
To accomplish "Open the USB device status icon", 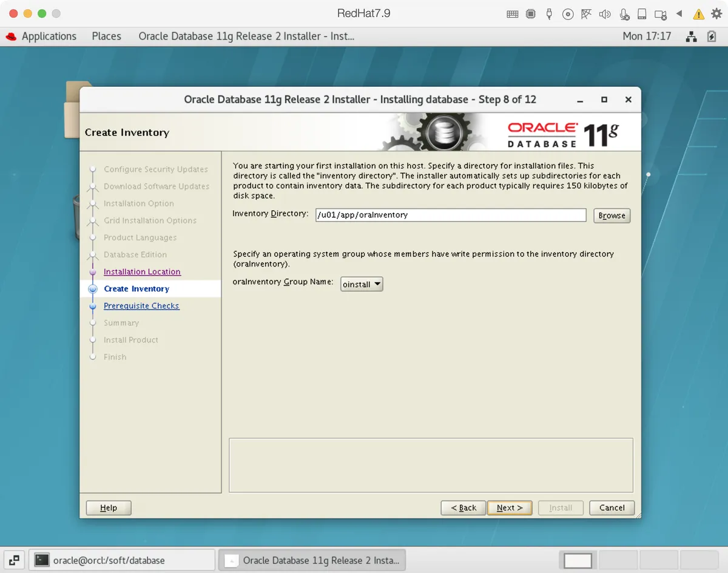I will [x=549, y=13].
